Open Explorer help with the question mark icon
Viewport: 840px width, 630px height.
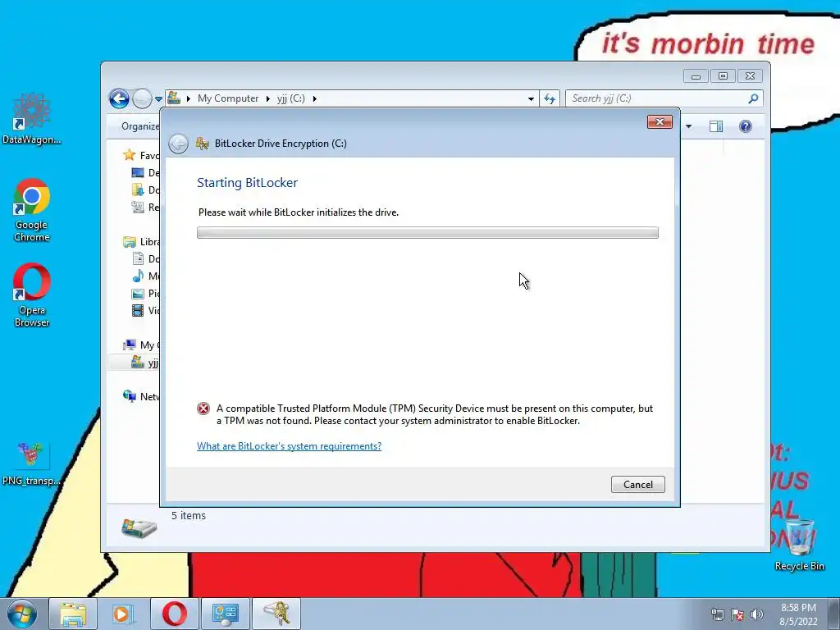tap(745, 126)
